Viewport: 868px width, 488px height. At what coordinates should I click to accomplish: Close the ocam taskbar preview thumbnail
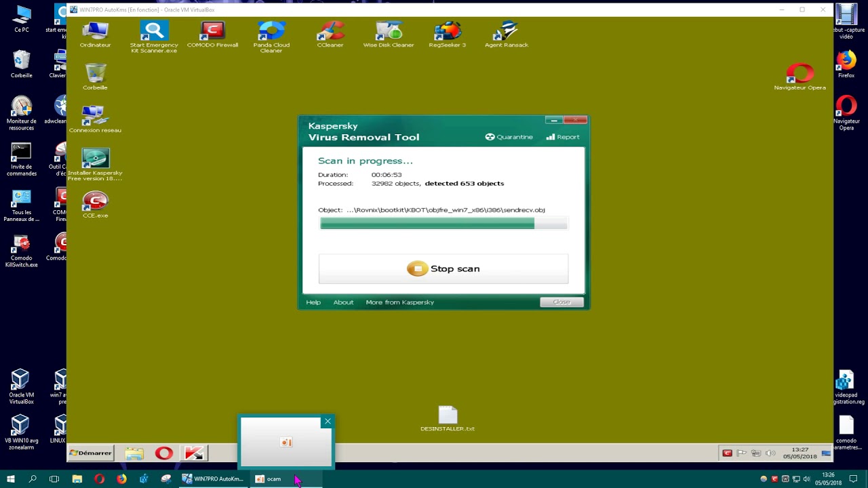pos(328,422)
